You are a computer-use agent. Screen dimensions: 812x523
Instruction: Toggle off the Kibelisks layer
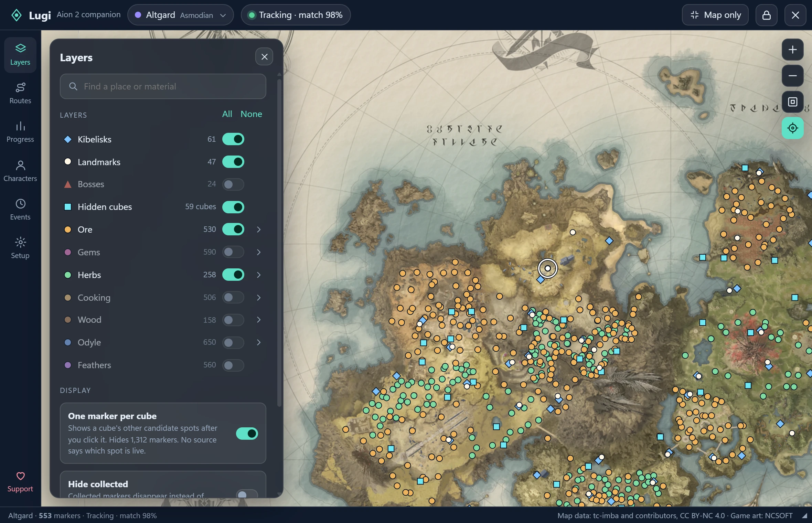pyautogui.click(x=233, y=139)
